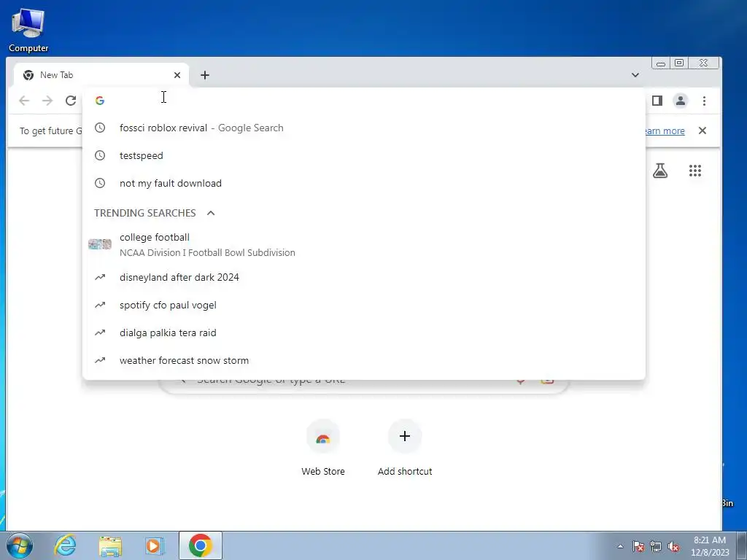Open Windows Explorer from the taskbar

(110, 545)
